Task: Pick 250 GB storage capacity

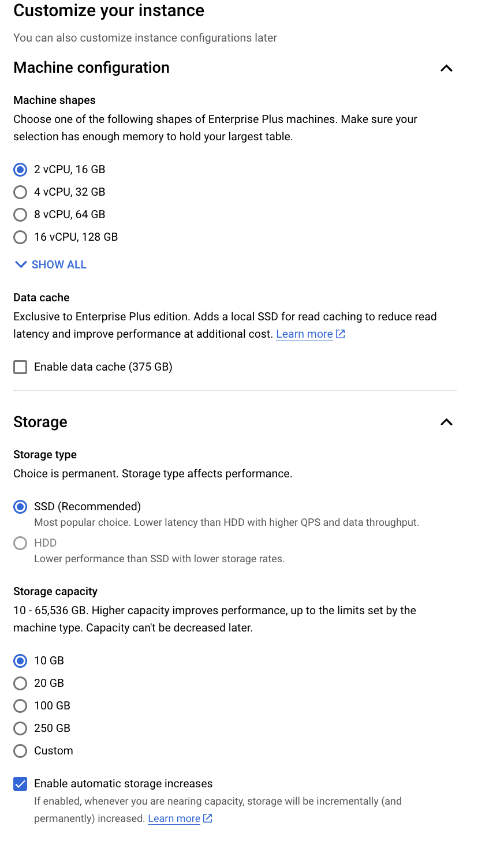Action: (x=20, y=728)
